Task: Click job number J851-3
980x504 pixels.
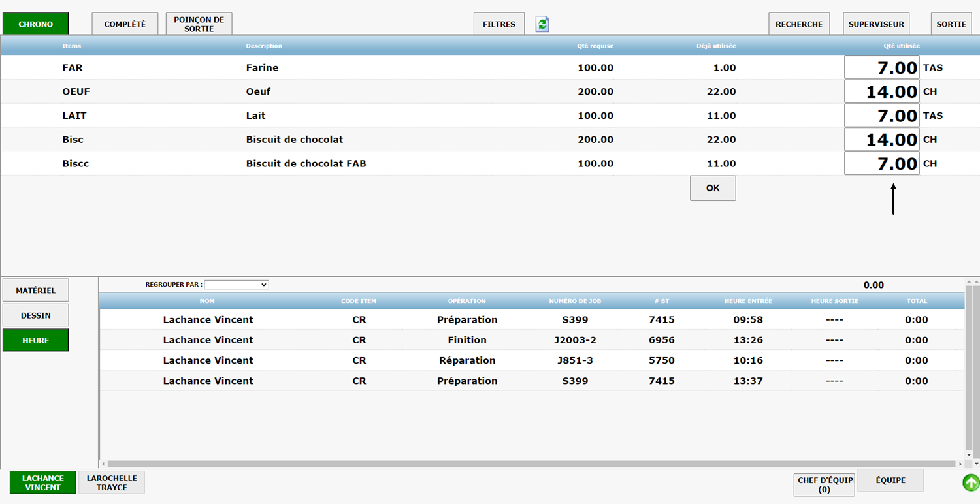Action: pyautogui.click(x=575, y=360)
